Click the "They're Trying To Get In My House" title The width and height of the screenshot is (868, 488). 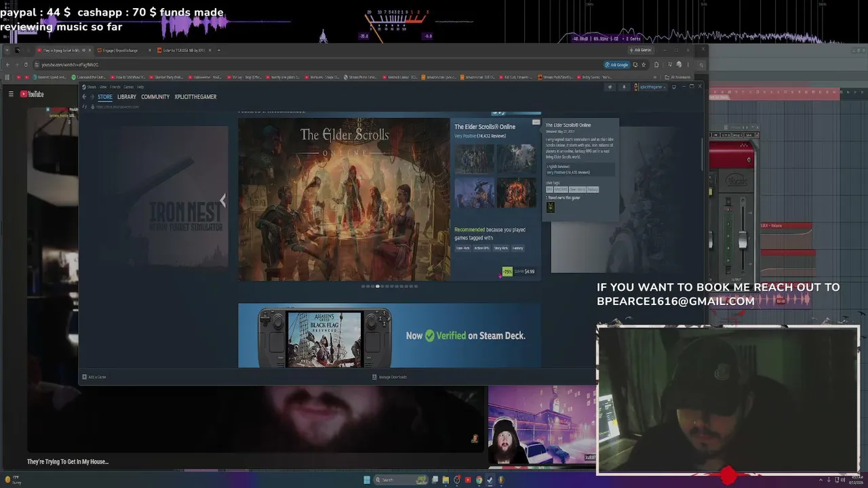(68, 462)
